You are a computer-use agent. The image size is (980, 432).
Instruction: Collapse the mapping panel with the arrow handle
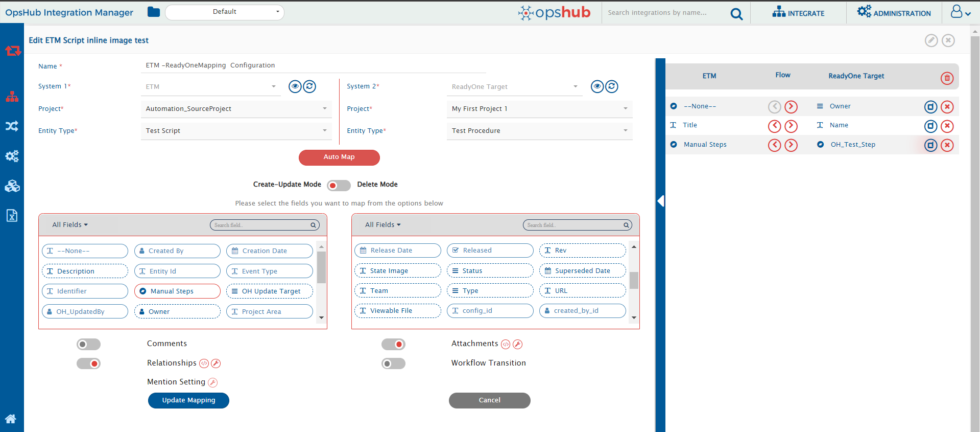(x=660, y=201)
